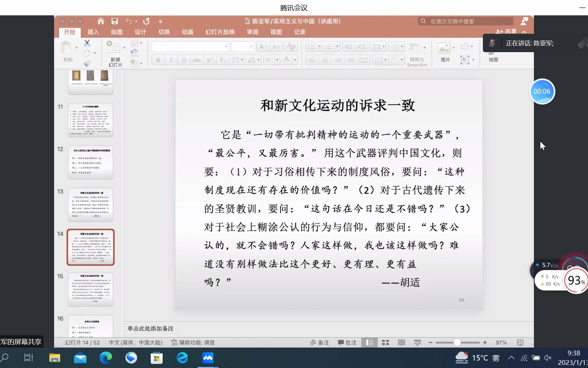Zoom in with the plus button
Screen dimensions: 588x368
[x=485, y=342]
